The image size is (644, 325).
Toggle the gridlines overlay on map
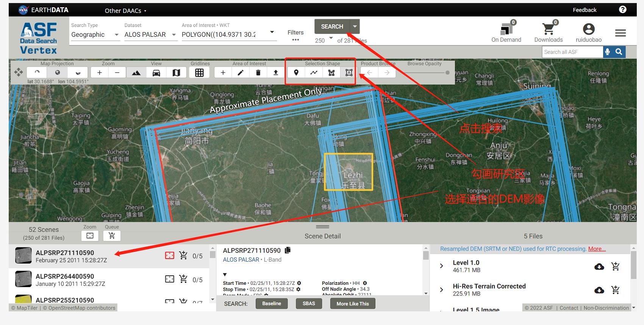click(x=199, y=72)
